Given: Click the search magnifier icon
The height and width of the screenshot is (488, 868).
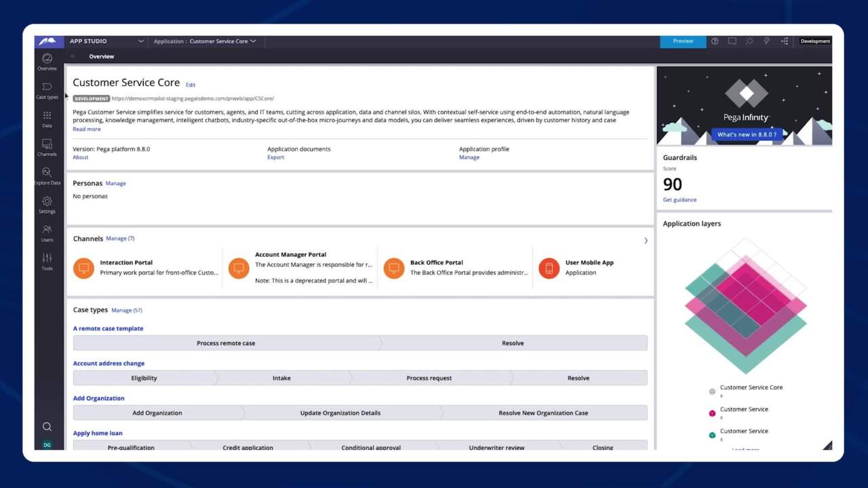Looking at the screenshot, I should (47, 426).
